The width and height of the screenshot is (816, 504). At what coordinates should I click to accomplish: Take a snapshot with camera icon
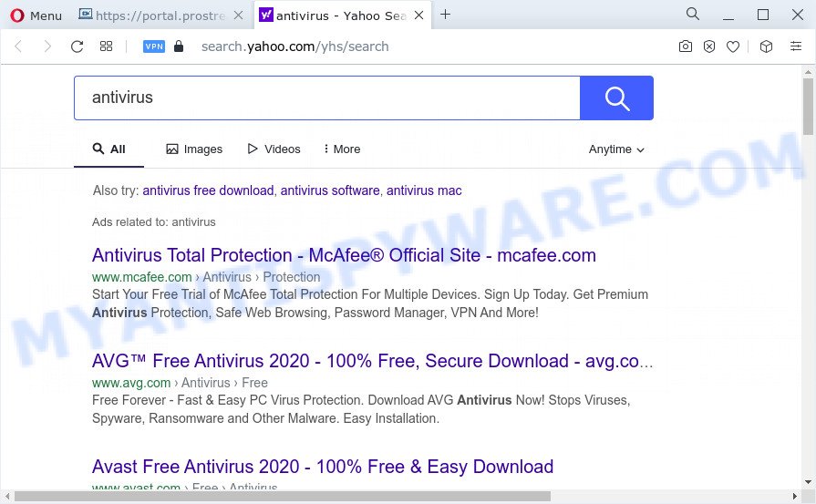pyautogui.click(x=686, y=46)
